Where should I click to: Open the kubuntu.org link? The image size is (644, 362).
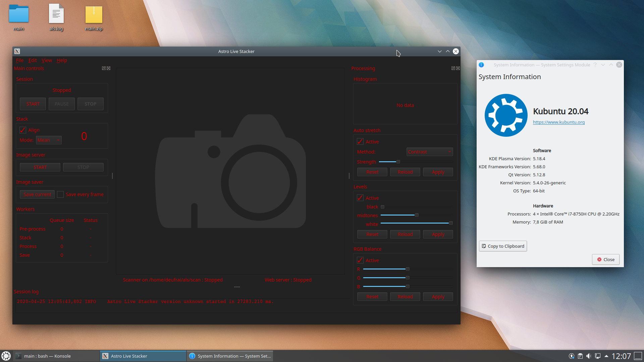pyautogui.click(x=558, y=122)
